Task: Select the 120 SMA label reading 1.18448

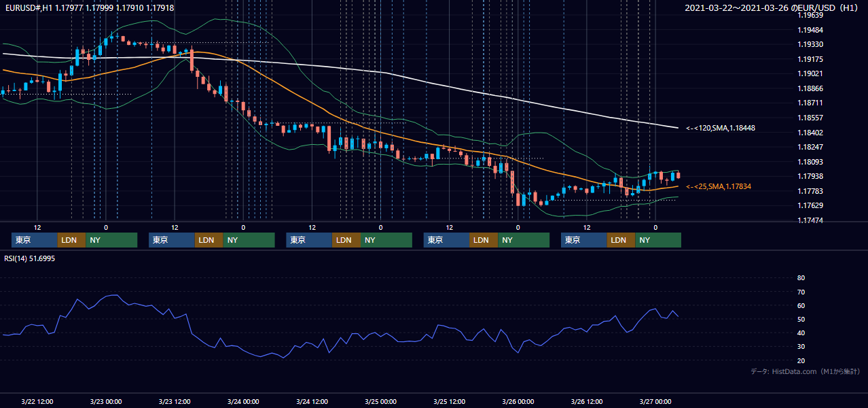Action: (721, 128)
